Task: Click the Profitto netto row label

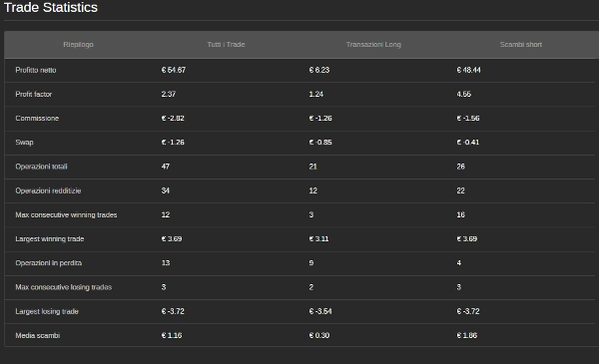Action: pos(36,70)
